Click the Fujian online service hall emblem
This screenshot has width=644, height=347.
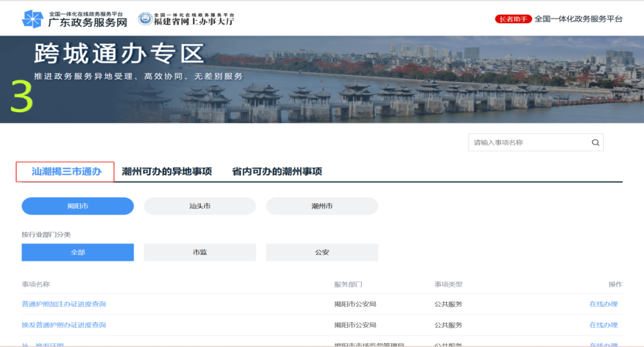[x=145, y=19]
